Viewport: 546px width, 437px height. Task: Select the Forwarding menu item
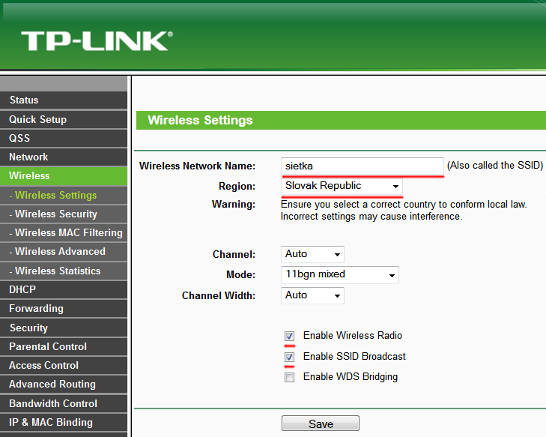point(63,309)
